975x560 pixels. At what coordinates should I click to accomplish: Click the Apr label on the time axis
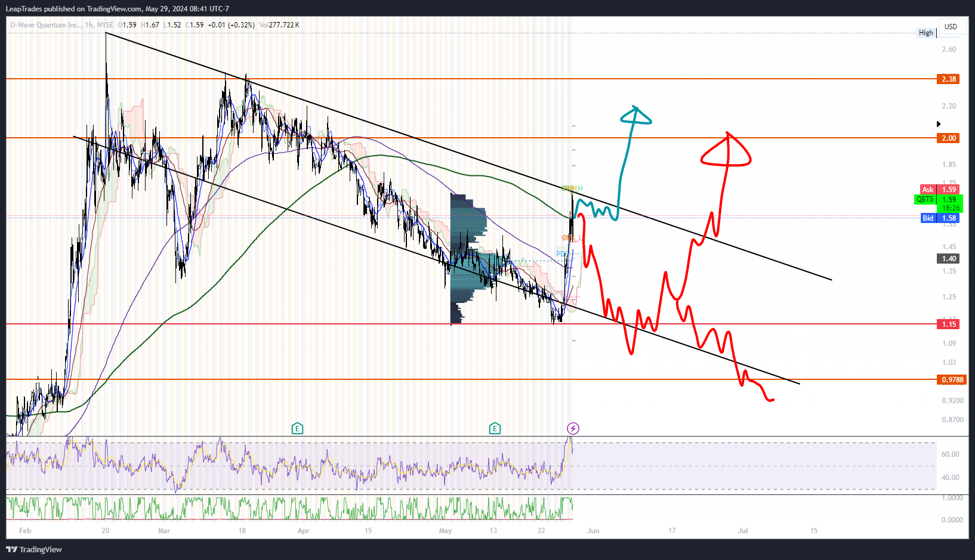pyautogui.click(x=303, y=531)
